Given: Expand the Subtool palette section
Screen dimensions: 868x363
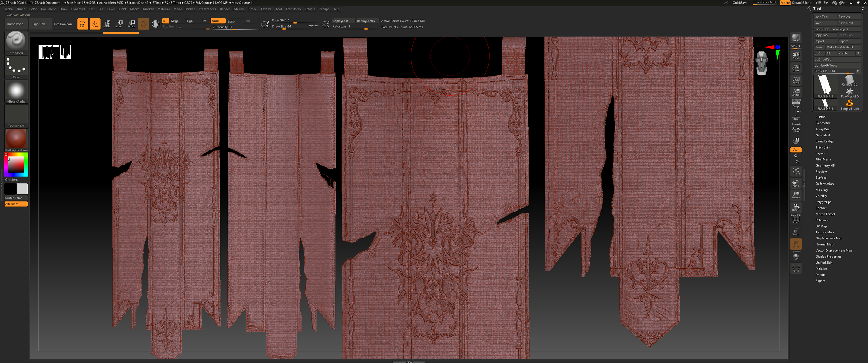Looking at the screenshot, I should [x=821, y=117].
